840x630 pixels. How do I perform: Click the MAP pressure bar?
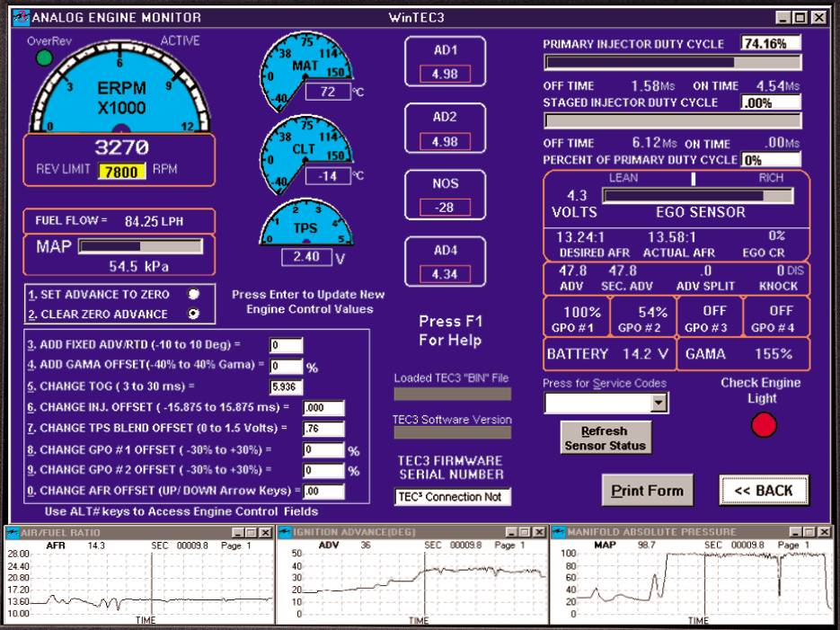coord(140,246)
